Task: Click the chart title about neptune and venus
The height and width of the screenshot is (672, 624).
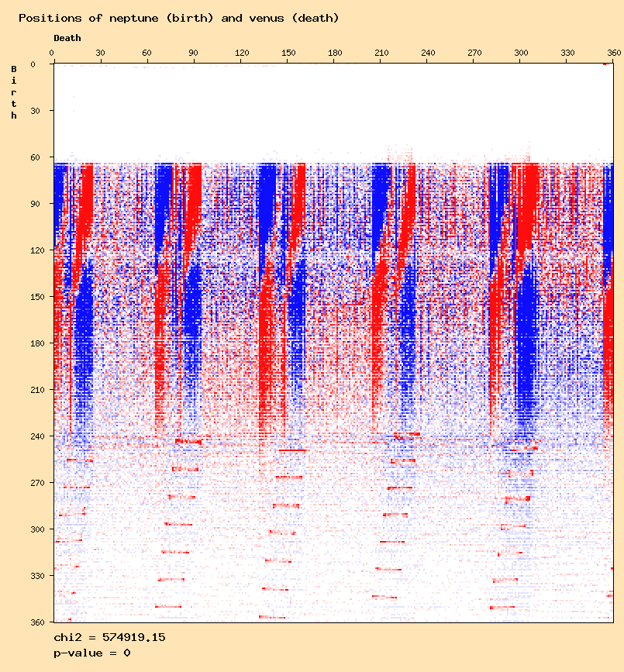Action: (x=178, y=18)
